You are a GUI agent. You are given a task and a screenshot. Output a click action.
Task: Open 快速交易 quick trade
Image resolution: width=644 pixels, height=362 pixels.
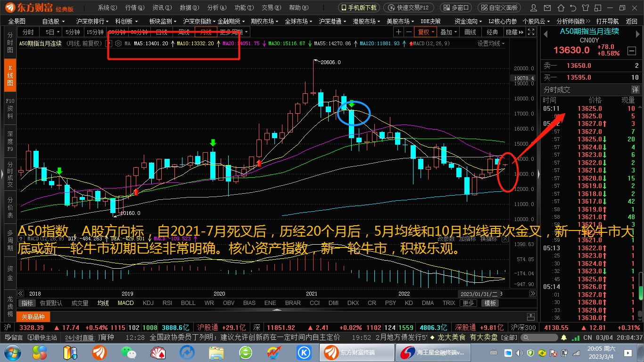409,8
